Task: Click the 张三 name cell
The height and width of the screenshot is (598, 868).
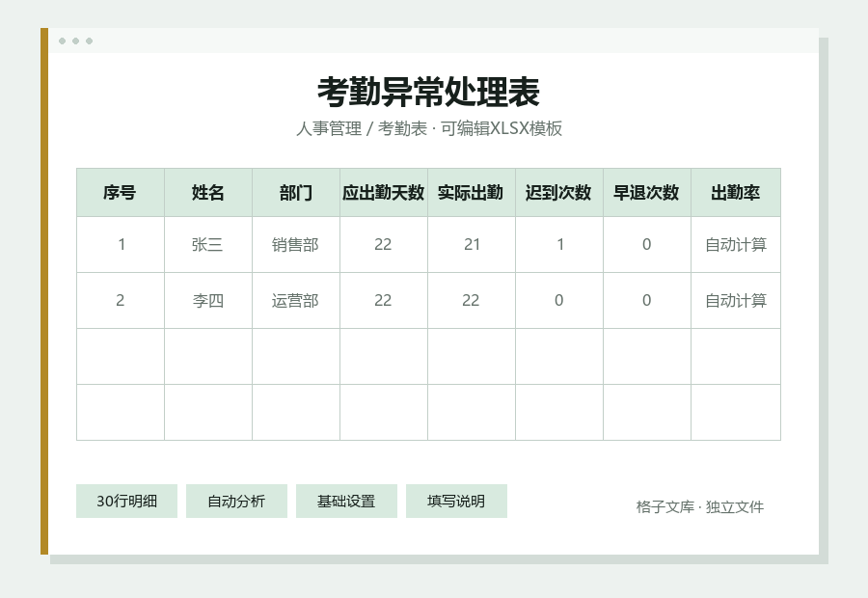Action: click(x=208, y=244)
